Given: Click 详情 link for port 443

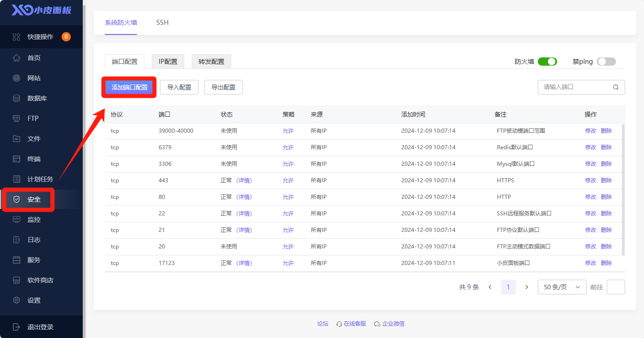Looking at the screenshot, I should [244, 180].
